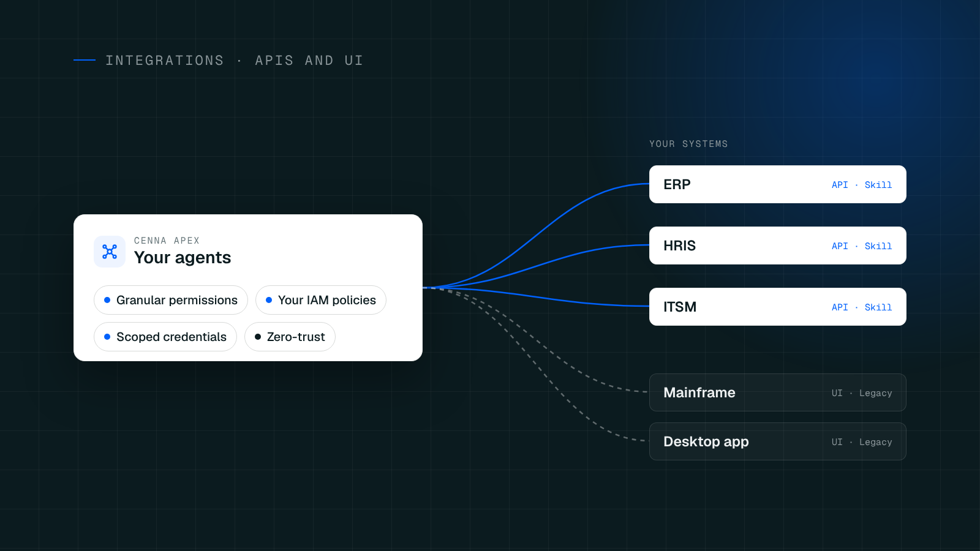Open the HRIS system card
980x551 pixels.
[x=778, y=246]
